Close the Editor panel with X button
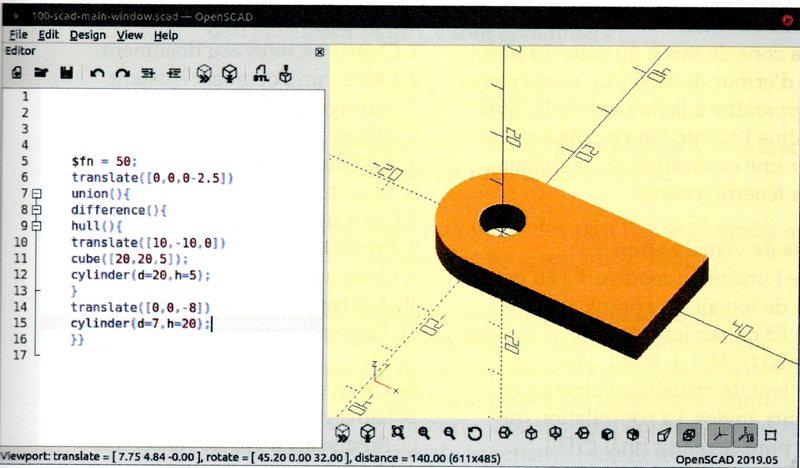The width and height of the screenshot is (800, 468). pos(319,52)
